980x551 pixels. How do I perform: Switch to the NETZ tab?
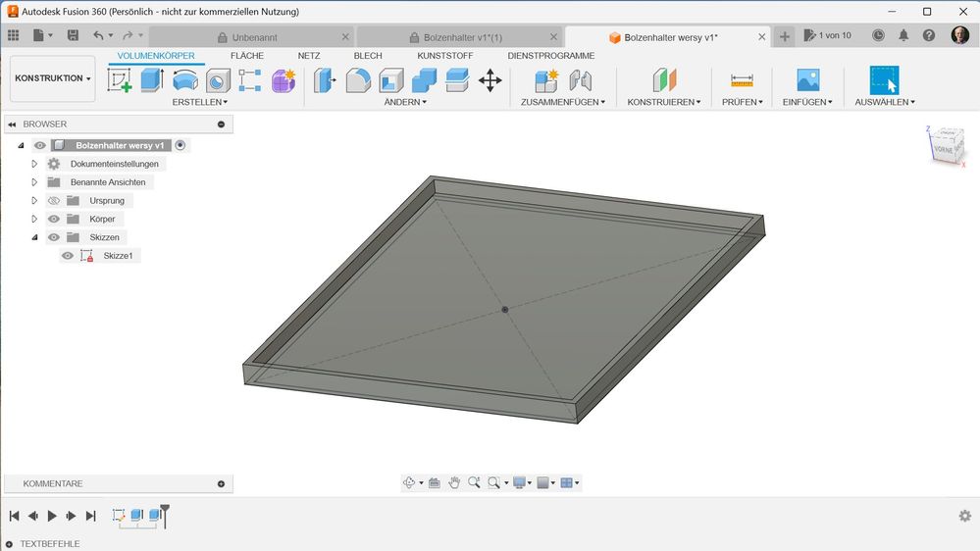coord(309,56)
